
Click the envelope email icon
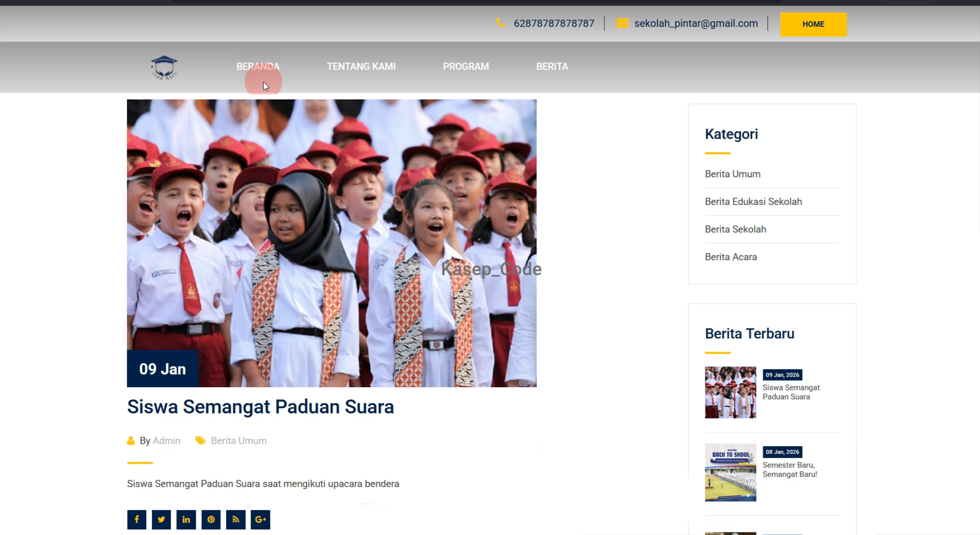pos(622,23)
